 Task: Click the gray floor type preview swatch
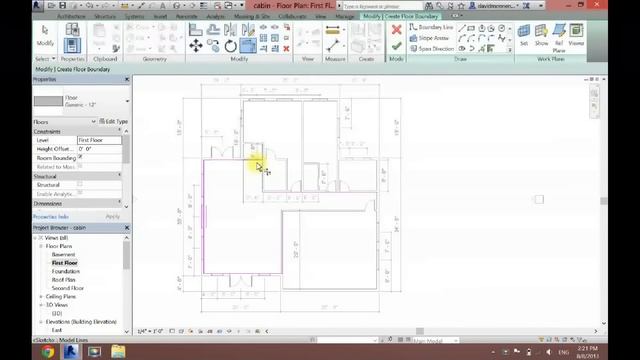[48, 101]
